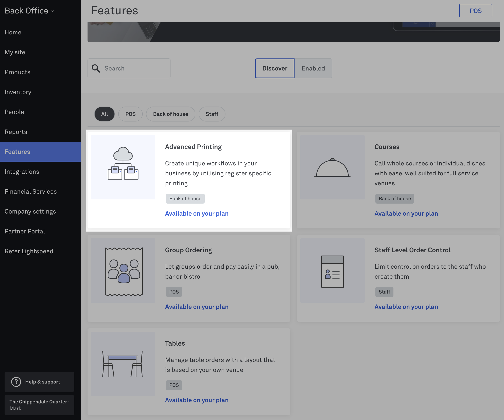Viewport: 504px width, 420px height.
Task: Open Integrations in the sidebar
Action: [22, 171]
